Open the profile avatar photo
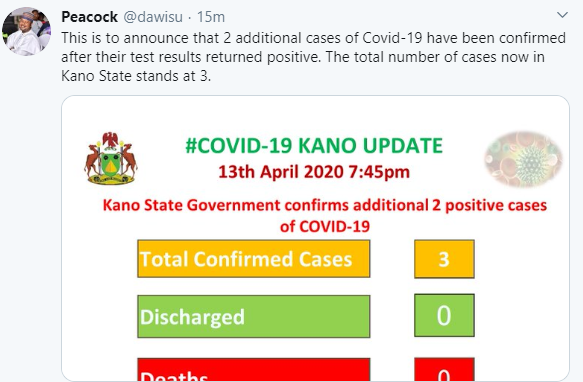The width and height of the screenshot is (583, 382). point(26,32)
